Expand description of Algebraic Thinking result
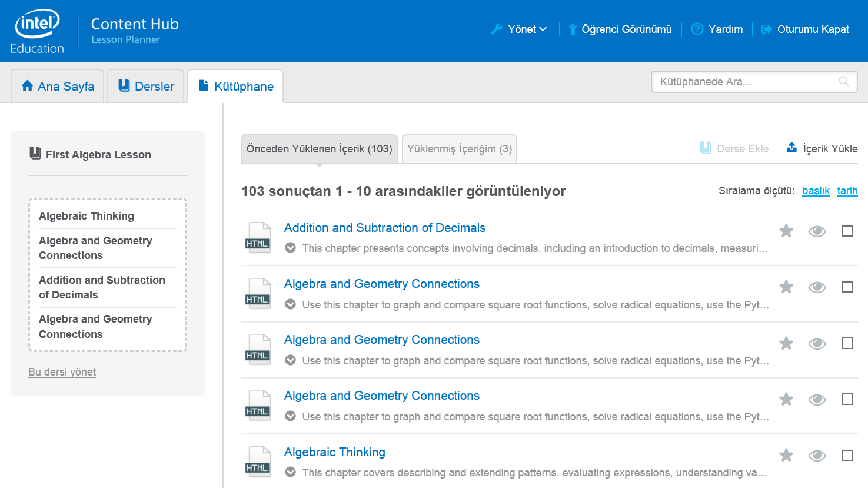Viewport: 868px width, 488px height. point(290,472)
